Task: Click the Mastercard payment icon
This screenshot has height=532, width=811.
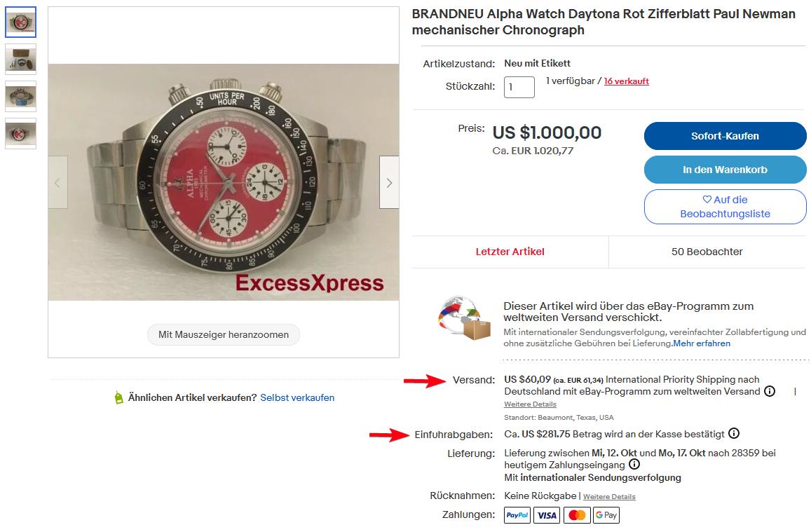Action: (577, 515)
